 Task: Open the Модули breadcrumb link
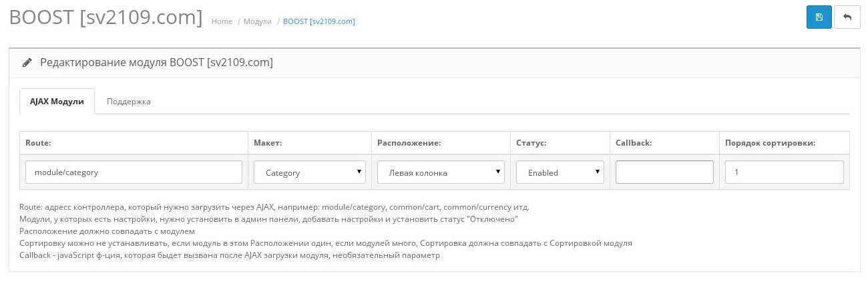[x=257, y=21]
